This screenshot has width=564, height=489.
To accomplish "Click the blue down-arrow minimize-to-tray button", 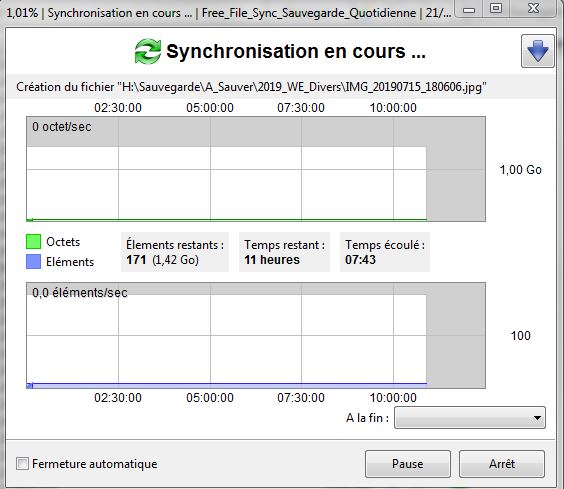I will coord(537,51).
